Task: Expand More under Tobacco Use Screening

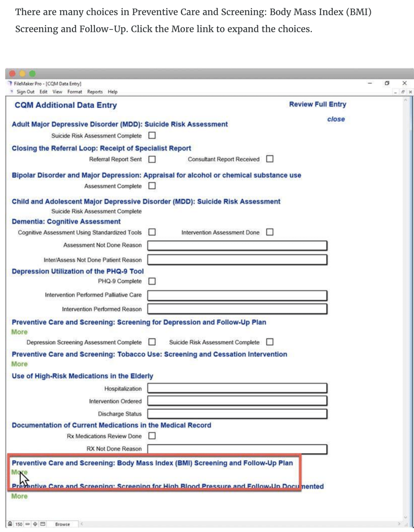Action: [19, 364]
